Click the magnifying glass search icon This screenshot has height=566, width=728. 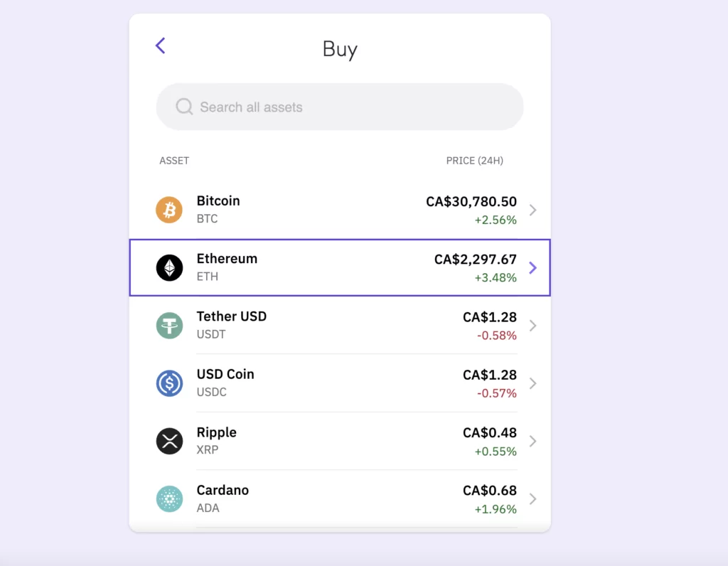[x=184, y=107]
